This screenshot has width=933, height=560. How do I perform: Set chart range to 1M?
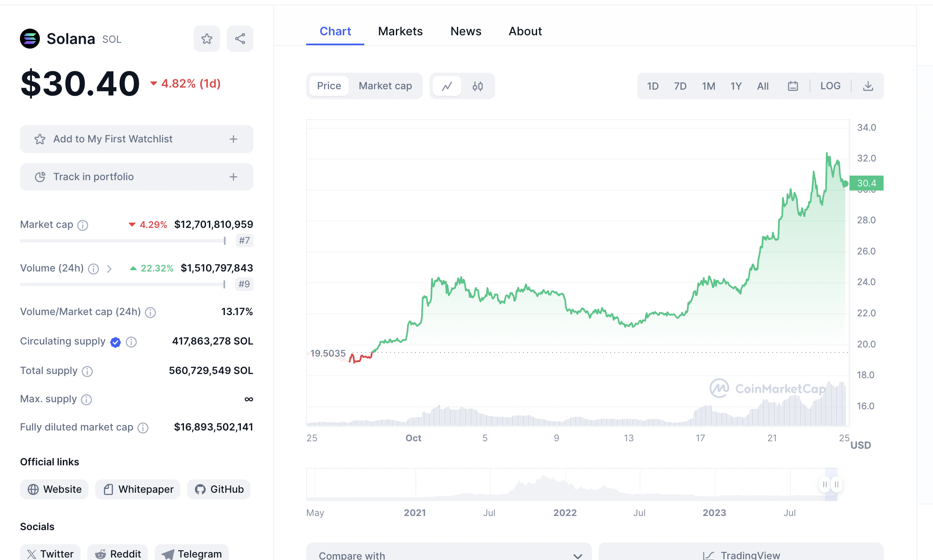coord(708,86)
